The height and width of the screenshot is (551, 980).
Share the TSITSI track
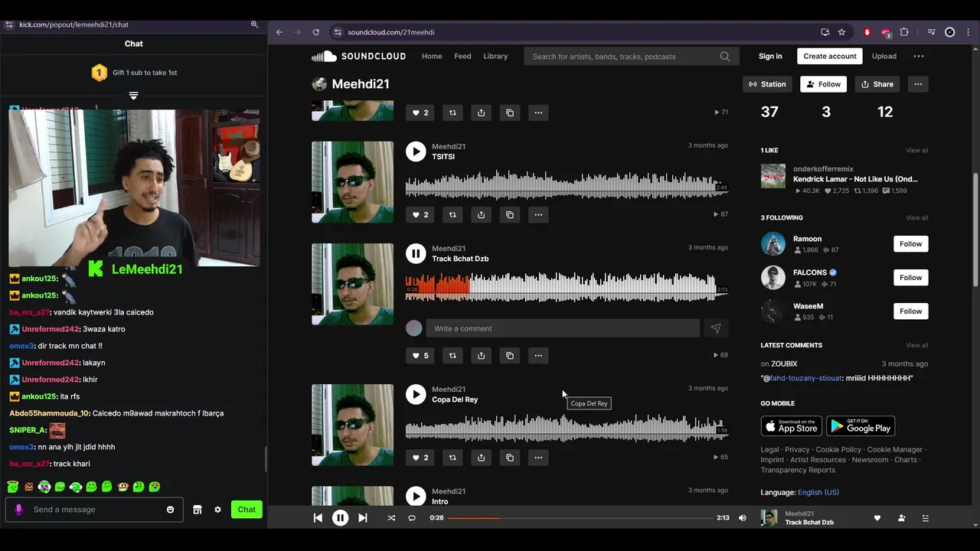tap(481, 215)
